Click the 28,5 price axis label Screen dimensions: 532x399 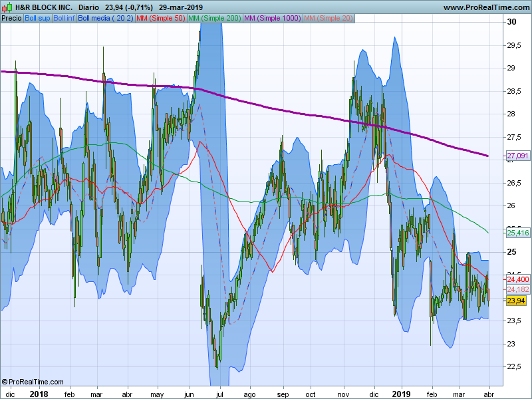pyautogui.click(x=513, y=91)
